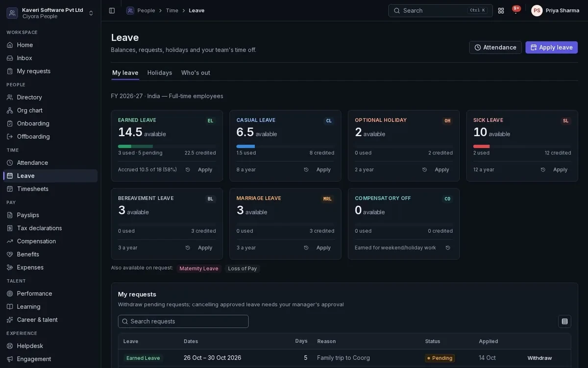Expand the Kaveri Software workspace switcher
Viewport: 588px width, 368px height.
[x=50, y=13]
